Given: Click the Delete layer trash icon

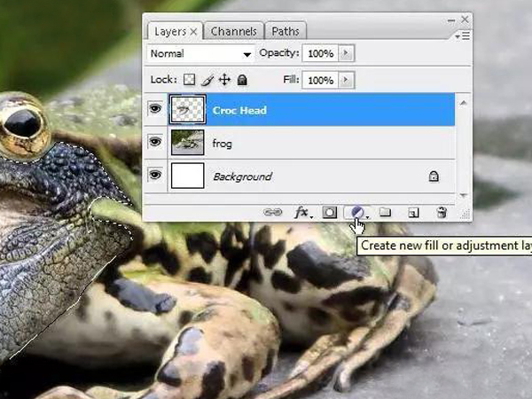Looking at the screenshot, I should pos(441,213).
